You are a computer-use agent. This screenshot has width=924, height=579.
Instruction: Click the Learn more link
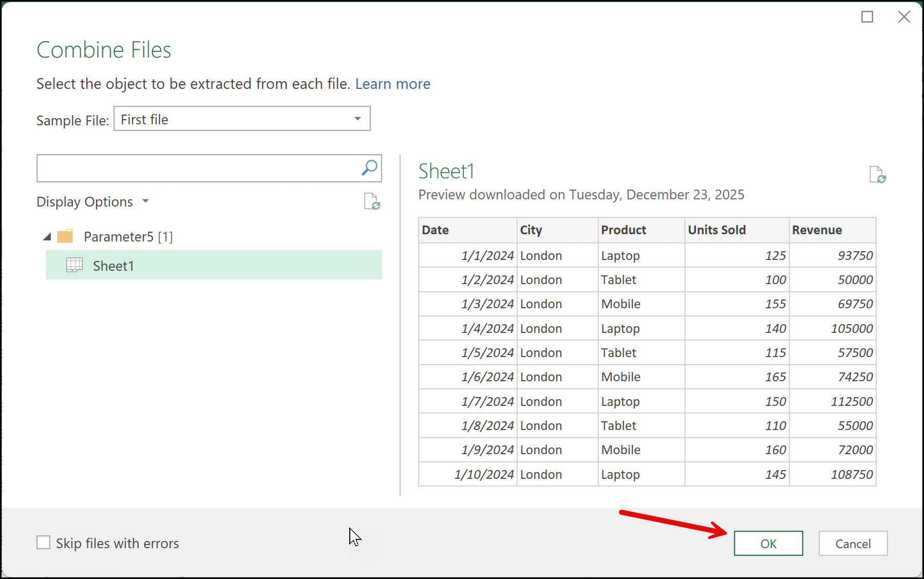click(392, 84)
